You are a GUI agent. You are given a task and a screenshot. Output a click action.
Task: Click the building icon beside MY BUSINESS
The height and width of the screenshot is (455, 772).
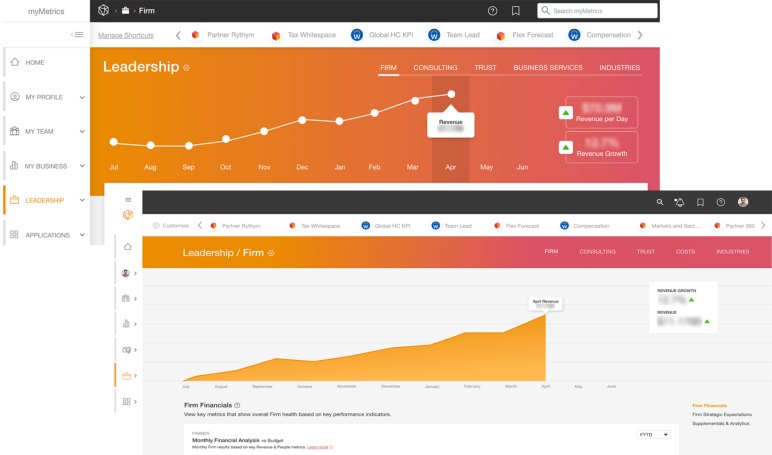click(14, 165)
